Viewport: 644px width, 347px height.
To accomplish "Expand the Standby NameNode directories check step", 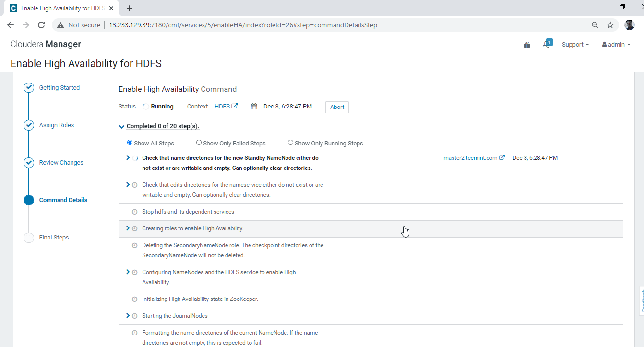I will [128, 157].
